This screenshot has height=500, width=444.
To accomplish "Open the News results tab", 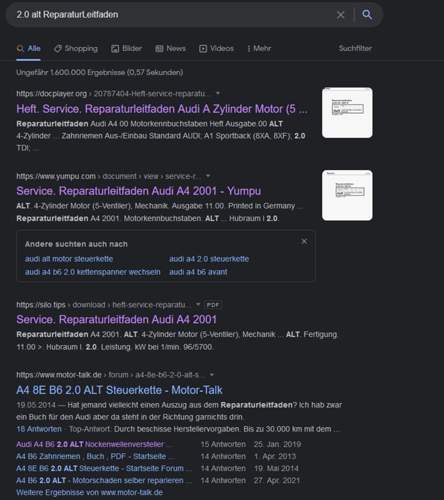I will (x=170, y=49).
